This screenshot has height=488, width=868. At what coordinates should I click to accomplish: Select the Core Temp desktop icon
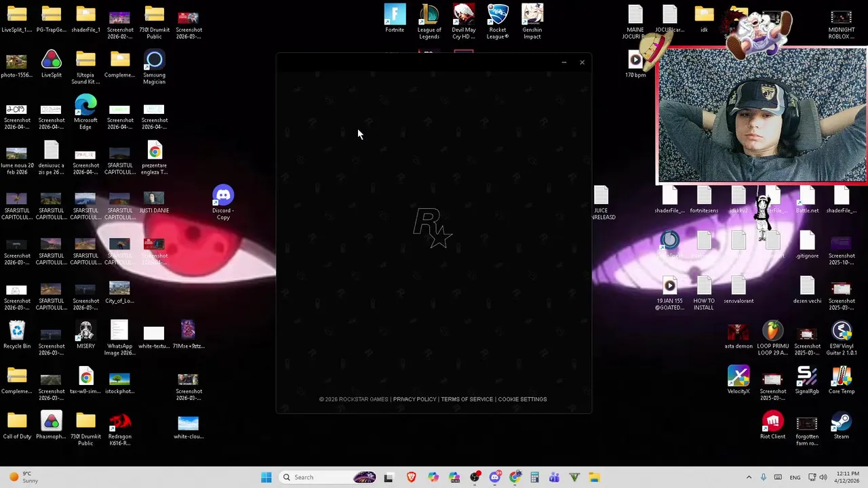click(x=842, y=381)
